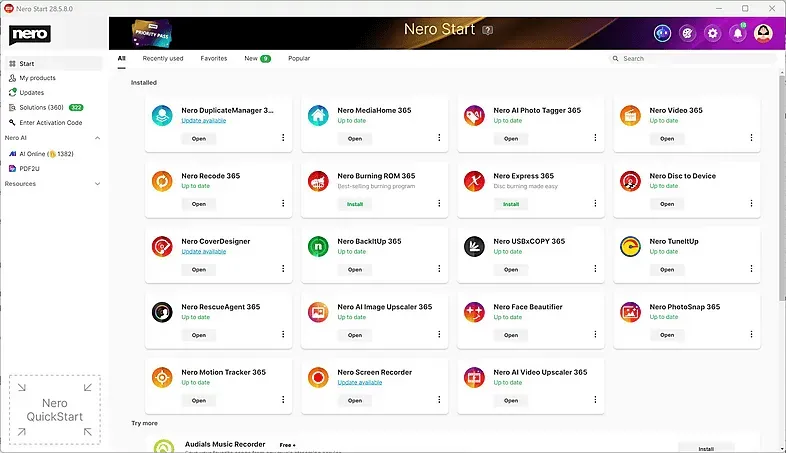This screenshot has width=786, height=453.
Task: Open more options for Nero PhotoSnap 365
Action: pyautogui.click(x=751, y=334)
